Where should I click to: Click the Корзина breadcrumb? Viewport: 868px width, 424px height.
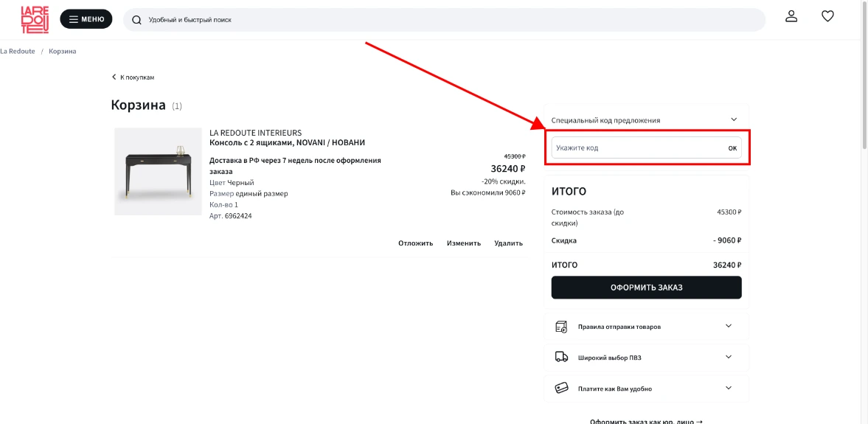63,51
